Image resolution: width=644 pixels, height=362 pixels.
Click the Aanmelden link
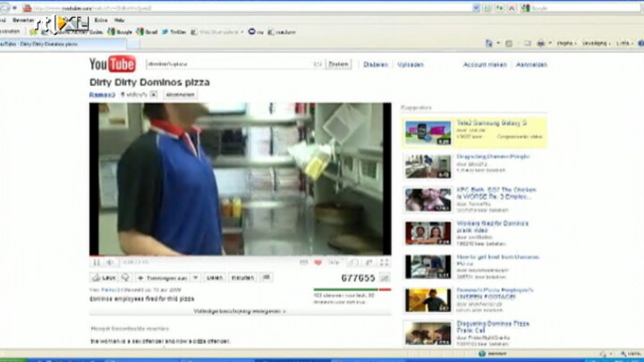click(x=531, y=65)
